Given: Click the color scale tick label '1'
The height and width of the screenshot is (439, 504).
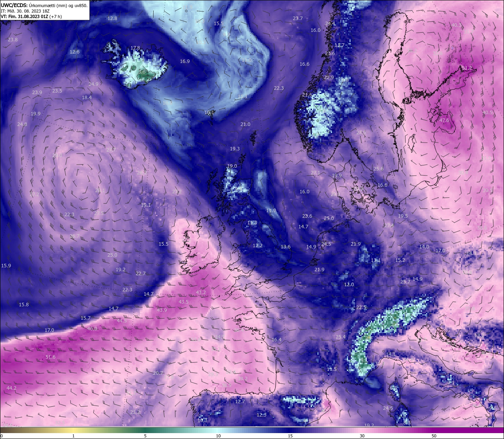Looking at the screenshot, I should tap(73, 436).
